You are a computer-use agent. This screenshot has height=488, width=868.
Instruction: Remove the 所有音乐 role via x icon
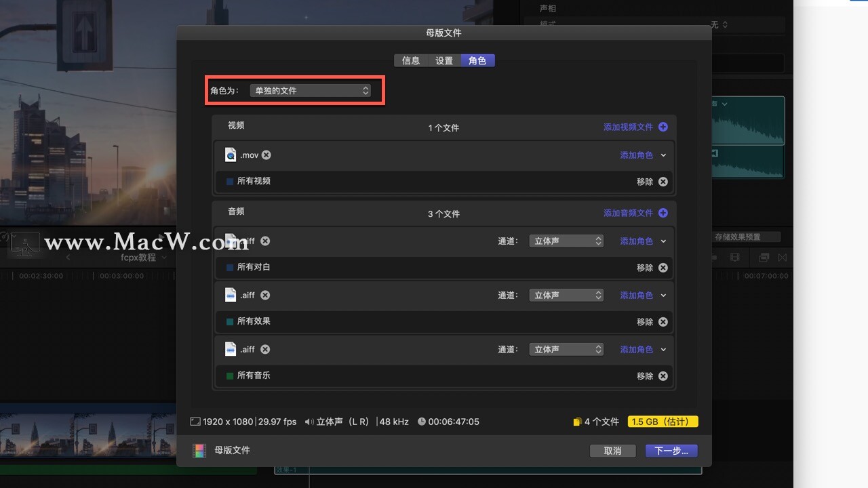click(x=663, y=376)
